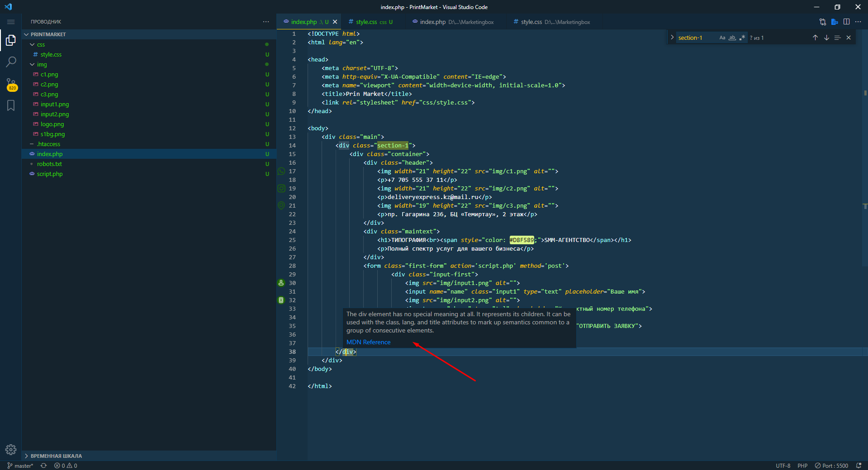Click the Prin Market title text line
Image resolution: width=868 pixels, height=470 pixels.
367,94
